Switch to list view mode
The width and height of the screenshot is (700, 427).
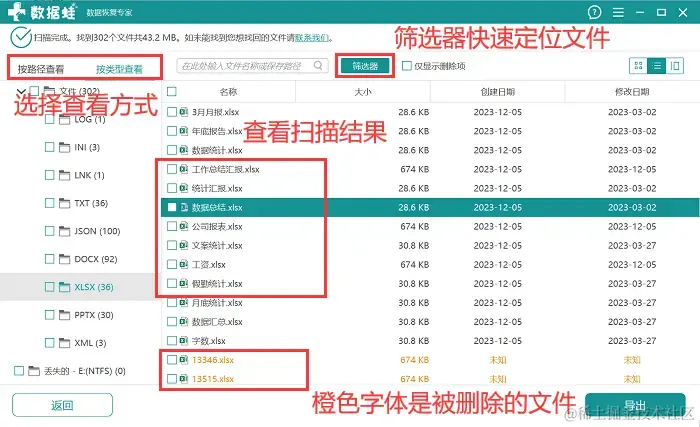click(x=657, y=66)
